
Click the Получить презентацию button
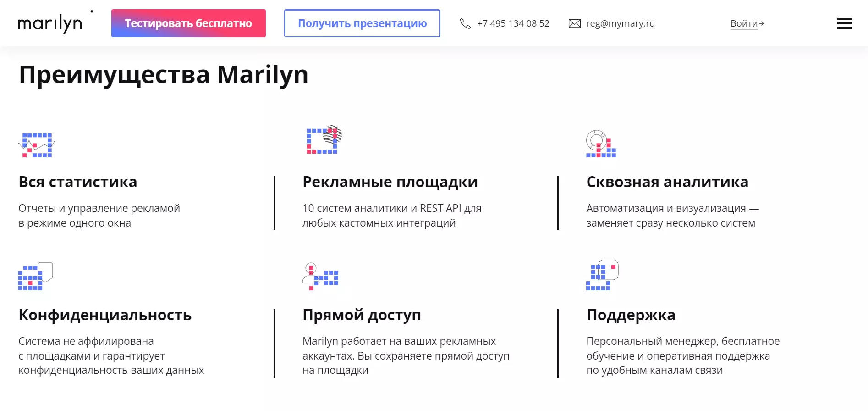pos(362,23)
